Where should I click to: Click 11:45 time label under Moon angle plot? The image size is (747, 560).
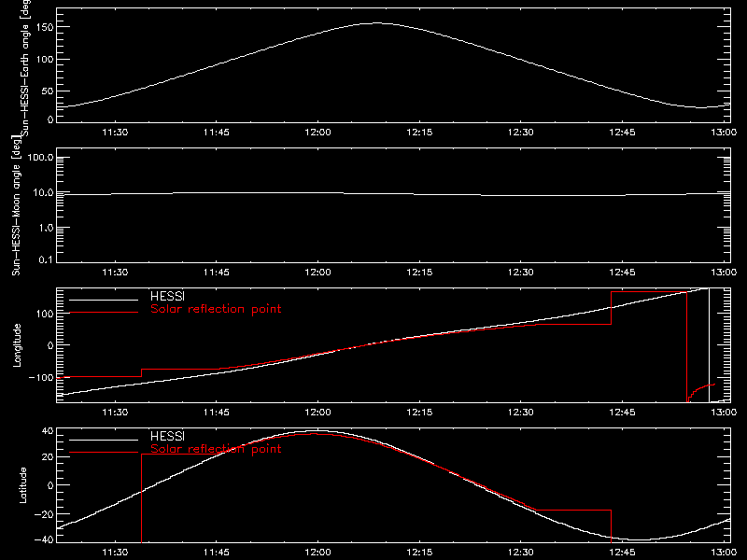point(217,273)
